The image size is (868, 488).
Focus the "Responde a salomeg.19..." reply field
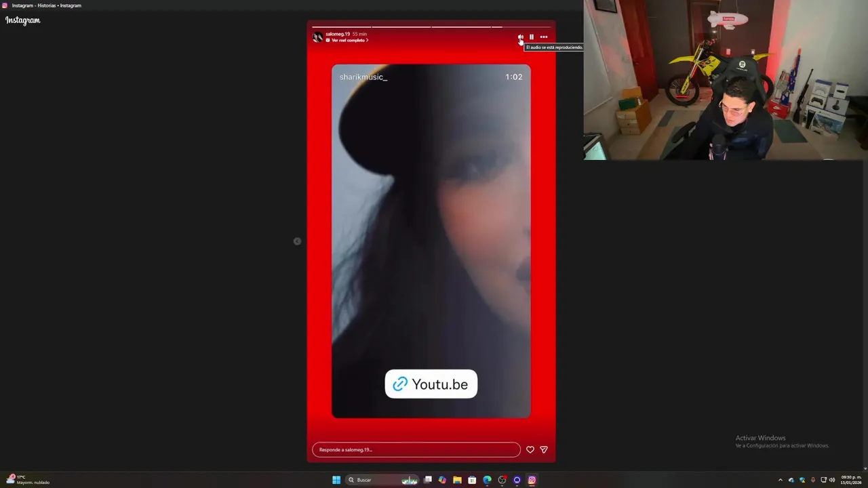point(416,449)
